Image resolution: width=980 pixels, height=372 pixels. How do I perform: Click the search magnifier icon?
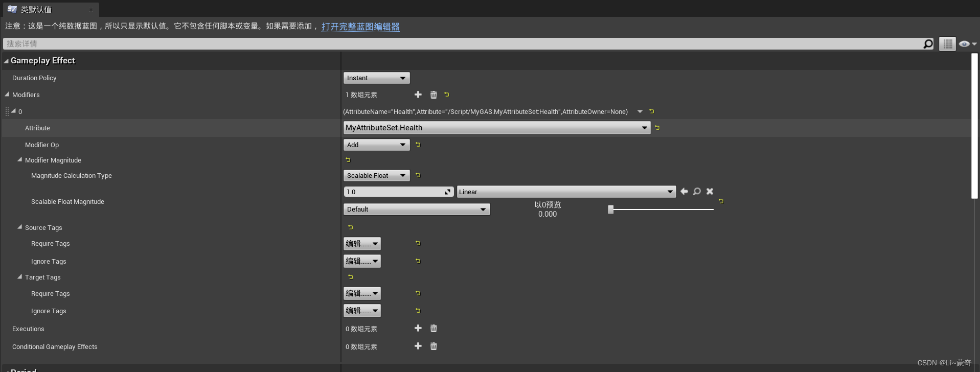[x=928, y=44]
